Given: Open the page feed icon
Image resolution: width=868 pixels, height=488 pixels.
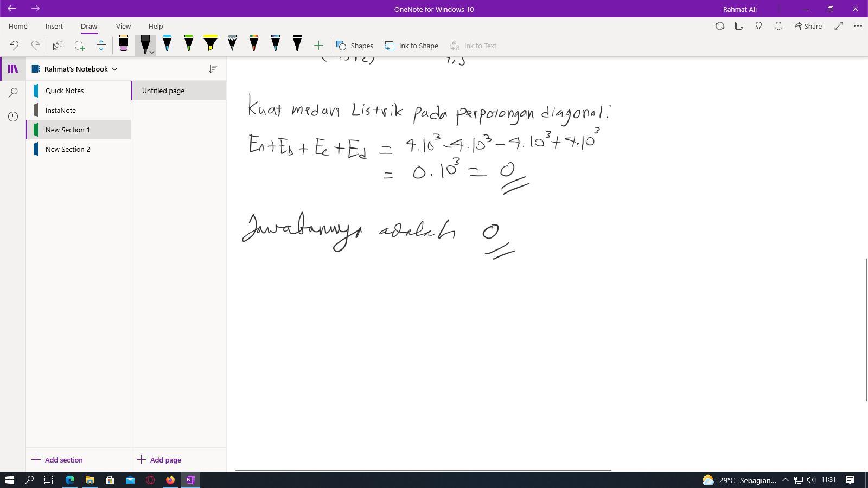Looking at the screenshot, I should pyautogui.click(x=739, y=26).
